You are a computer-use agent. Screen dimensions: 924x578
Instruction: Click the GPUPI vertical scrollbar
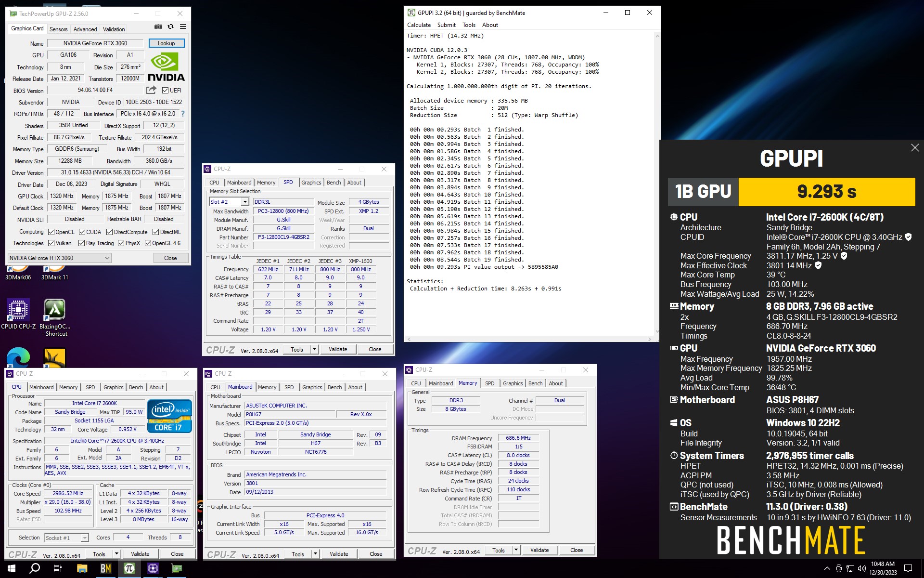[657, 183]
